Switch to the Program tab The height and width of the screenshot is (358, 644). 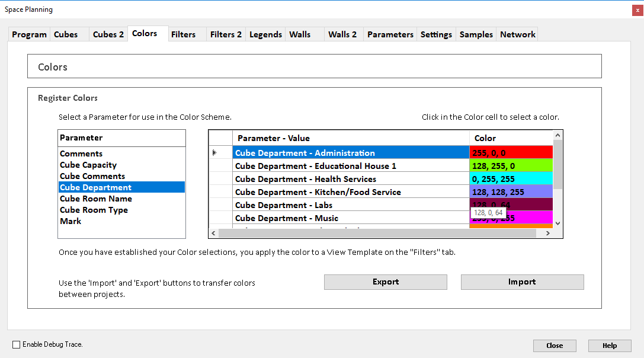coord(29,34)
